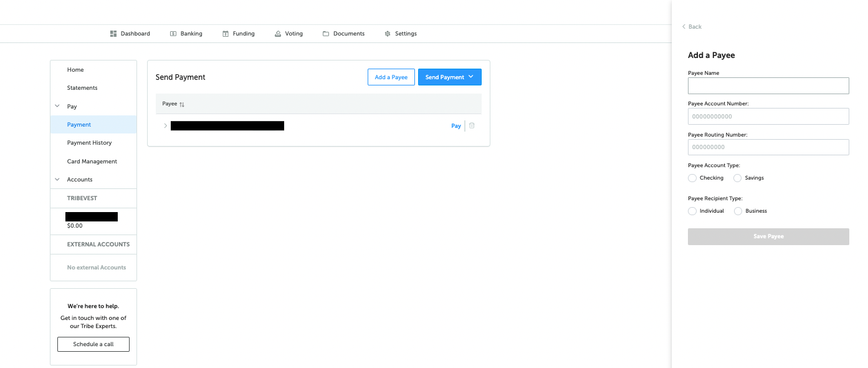The width and height of the screenshot is (868, 368).
Task: Click the Back arrow icon in panel
Action: (684, 27)
